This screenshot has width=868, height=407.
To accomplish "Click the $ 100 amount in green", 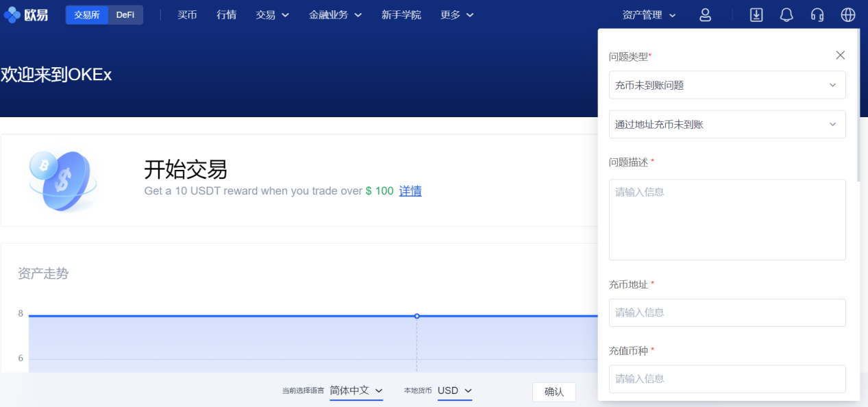I will coord(380,191).
